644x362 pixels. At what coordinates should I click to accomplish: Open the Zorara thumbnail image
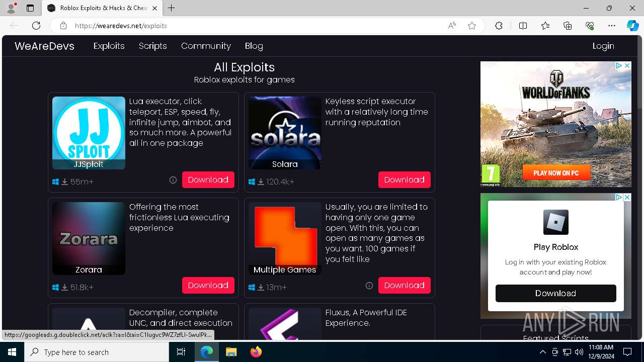tap(89, 238)
